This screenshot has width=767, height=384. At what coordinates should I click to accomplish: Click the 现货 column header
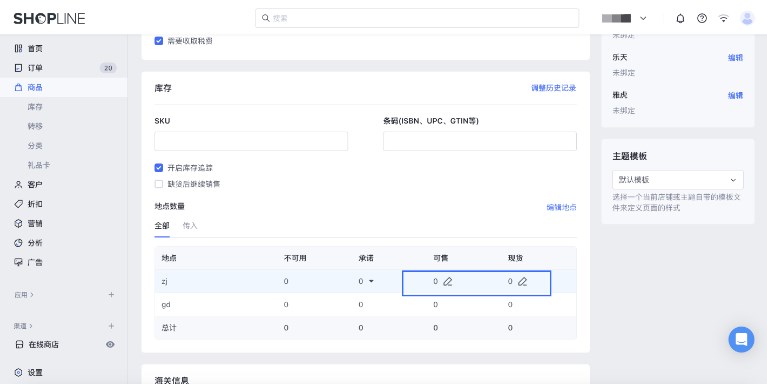tap(516, 258)
